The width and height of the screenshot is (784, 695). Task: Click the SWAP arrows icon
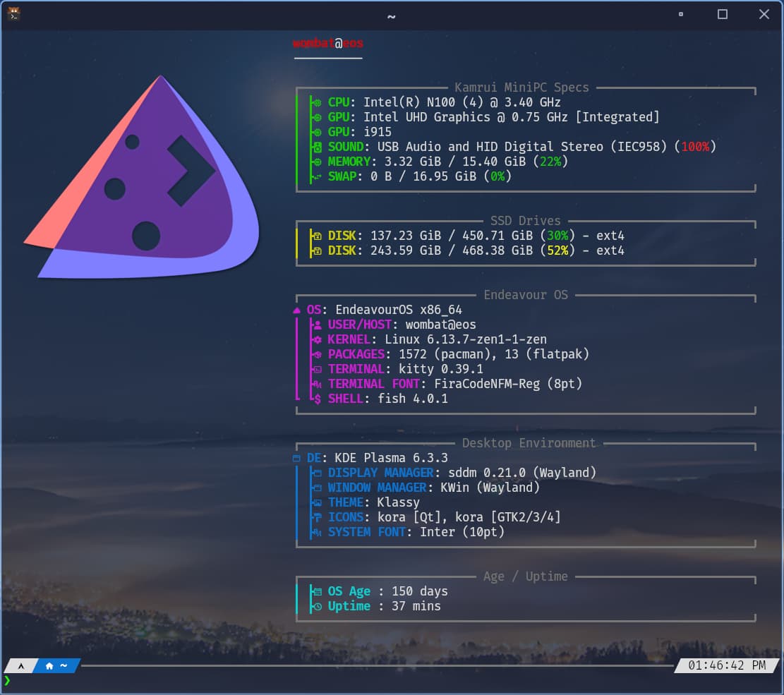317,176
